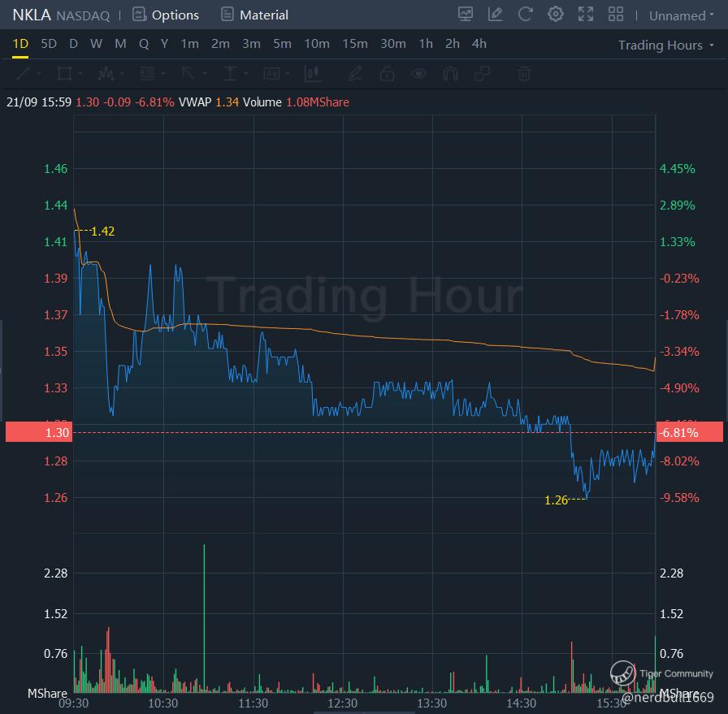Image resolution: width=728 pixels, height=714 pixels.
Task: Click the -6.81% change axis label
Action: (x=690, y=433)
